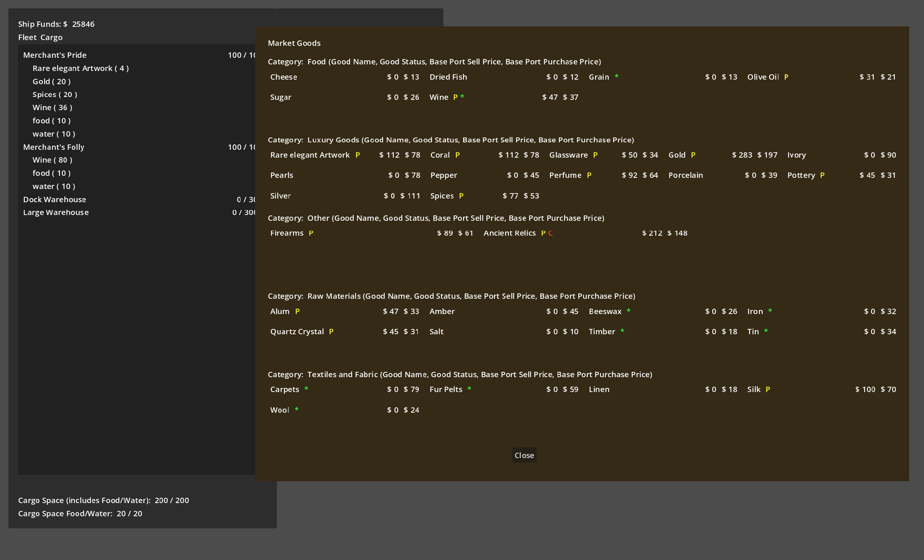This screenshot has width=924, height=560.
Task: Click Timber market good
Action: pyautogui.click(x=602, y=331)
